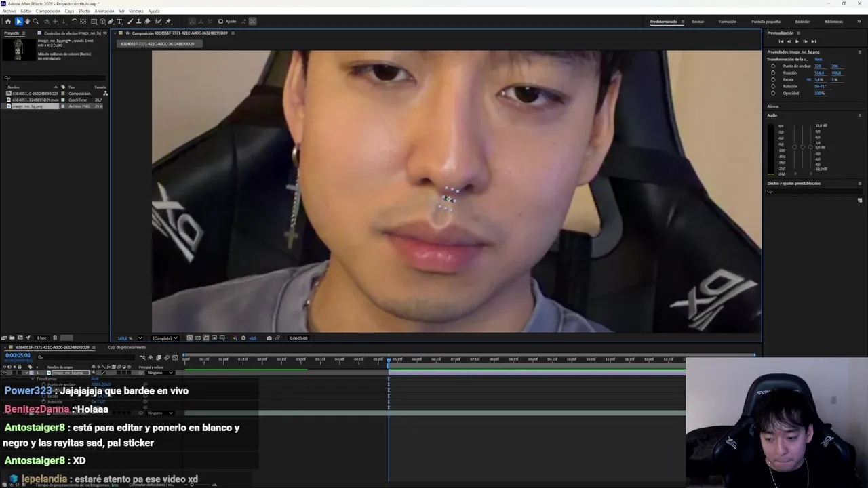
Task: Expand the hidden panel tabs chevron beside Controles de efectos
Action: (x=104, y=33)
